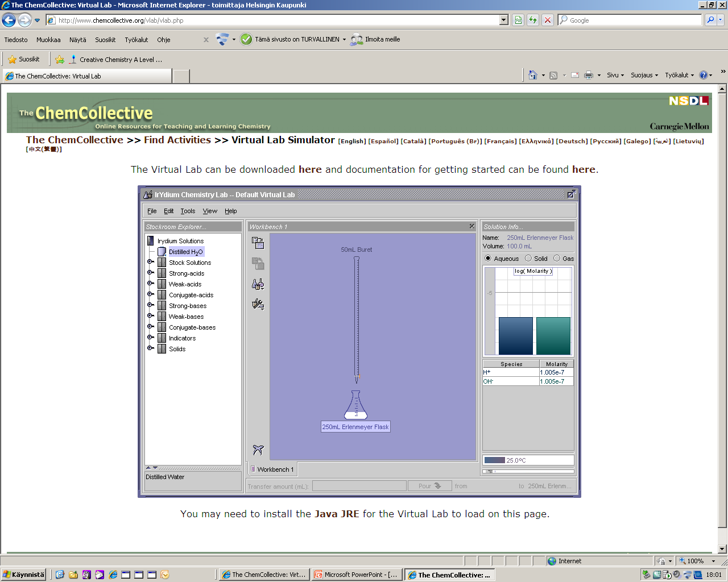This screenshot has width=728, height=582.
Task: Close Workbench 1 with its X icon
Action: (471, 226)
